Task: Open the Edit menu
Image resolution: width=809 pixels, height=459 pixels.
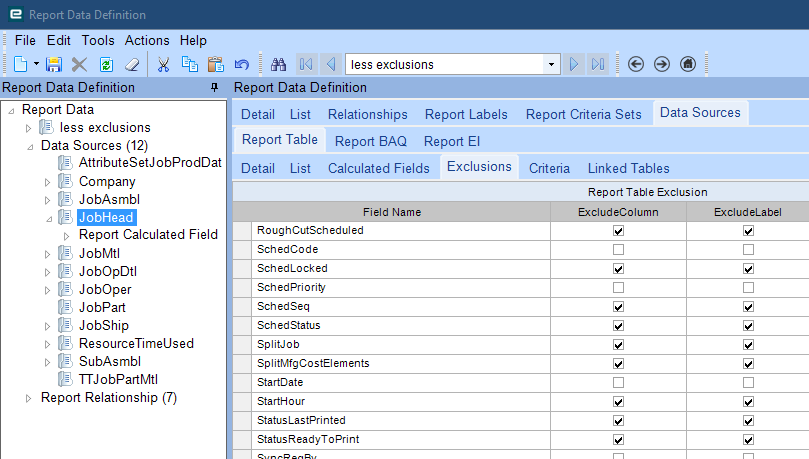Action: (59, 40)
